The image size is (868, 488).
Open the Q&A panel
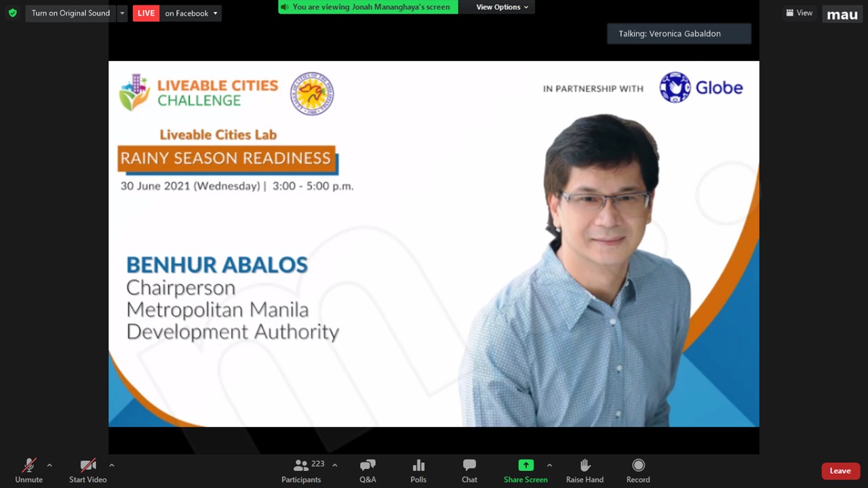pos(368,470)
